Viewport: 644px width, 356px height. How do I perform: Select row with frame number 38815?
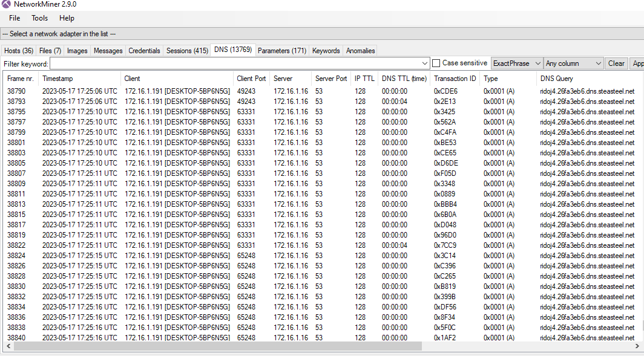(x=322, y=214)
